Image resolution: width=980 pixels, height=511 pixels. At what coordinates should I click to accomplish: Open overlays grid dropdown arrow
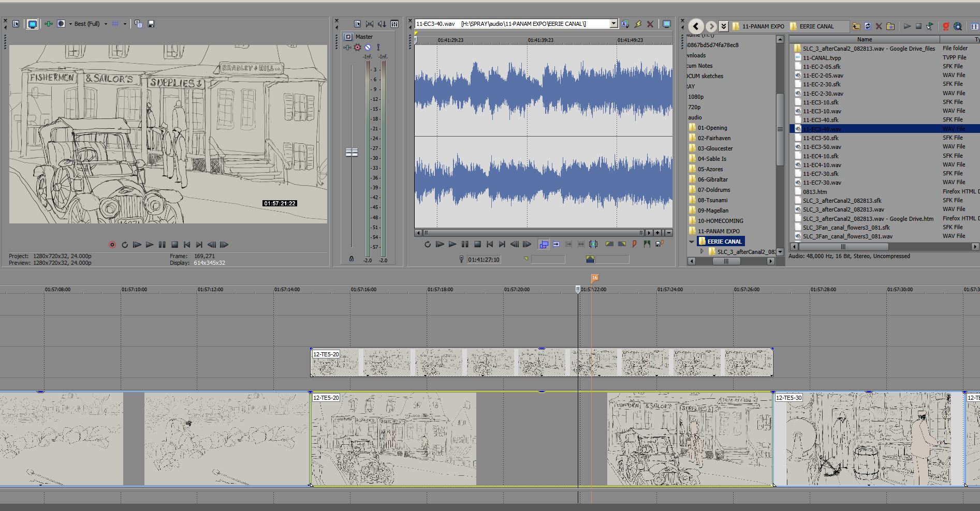125,24
